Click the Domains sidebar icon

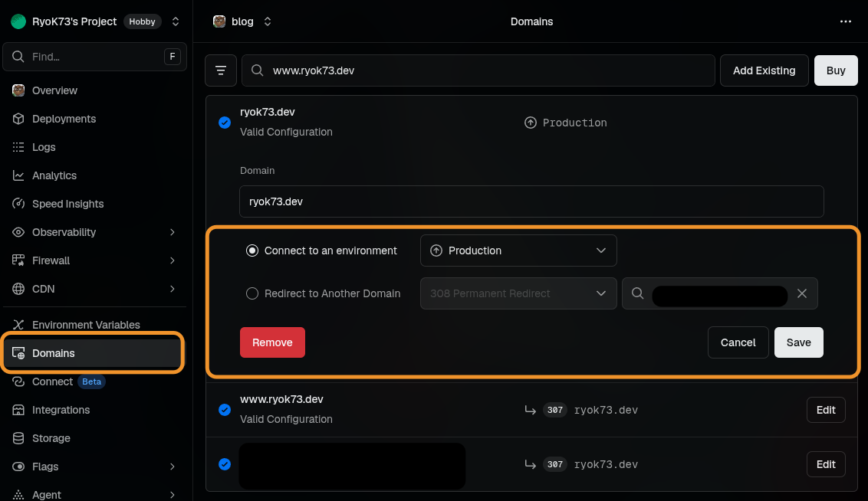pyautogui.click(x=18, y=353)
